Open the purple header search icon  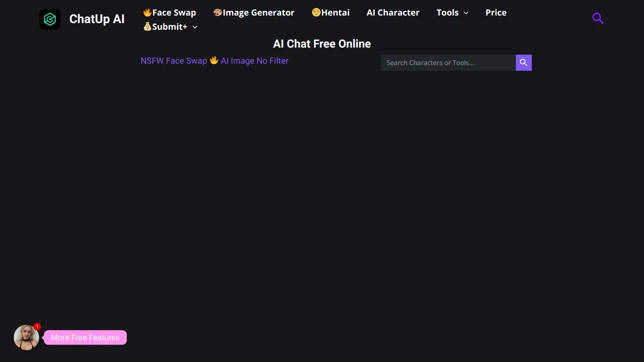click(x=598, y=18)
